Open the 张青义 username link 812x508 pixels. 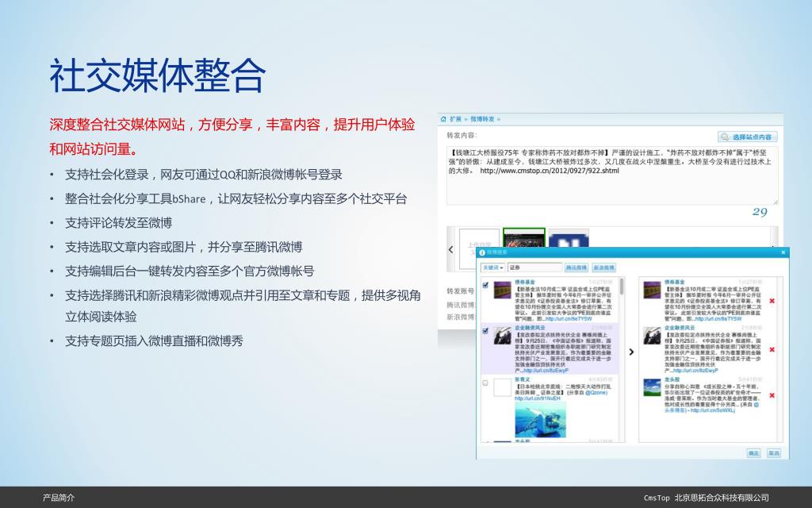[522, 380]
